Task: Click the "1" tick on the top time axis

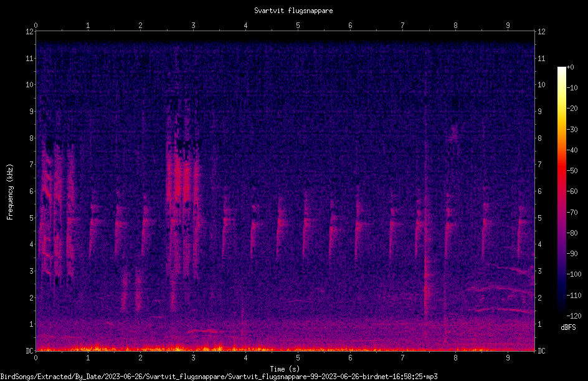Action: pyautogui.click(x=88, y=26)
